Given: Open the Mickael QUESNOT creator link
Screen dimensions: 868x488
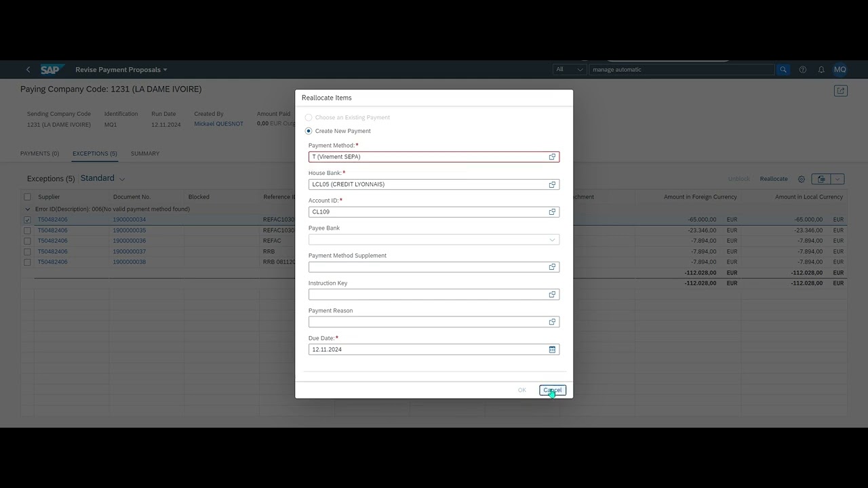Looking at the screenshot, I should point(218,124).
